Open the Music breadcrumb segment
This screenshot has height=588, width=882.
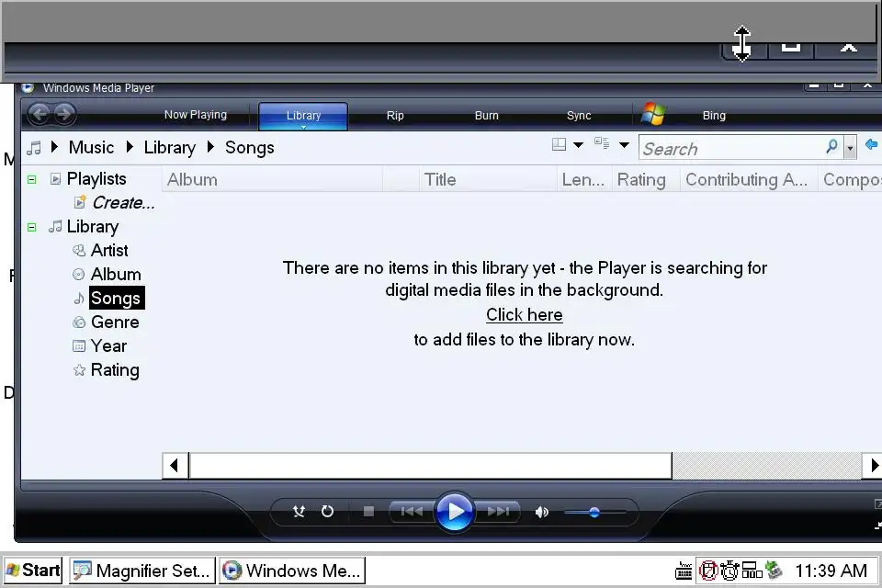tap(91, 147)
